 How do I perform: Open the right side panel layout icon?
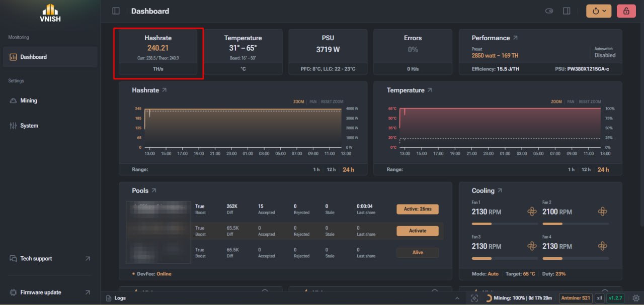(567, 11)
